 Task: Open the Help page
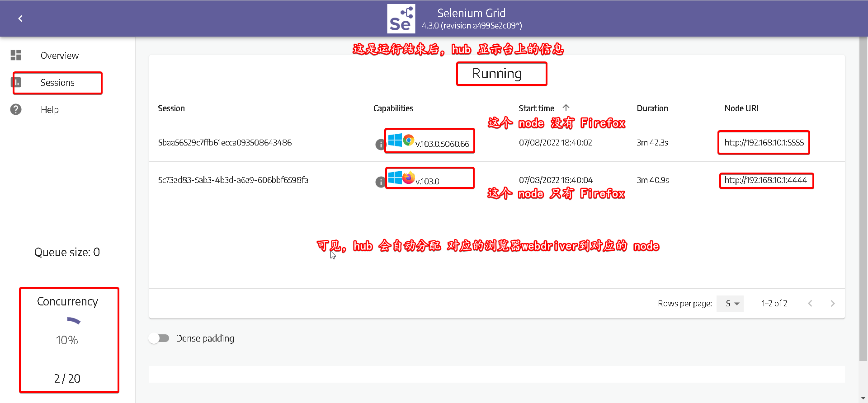tap(50, 110)
